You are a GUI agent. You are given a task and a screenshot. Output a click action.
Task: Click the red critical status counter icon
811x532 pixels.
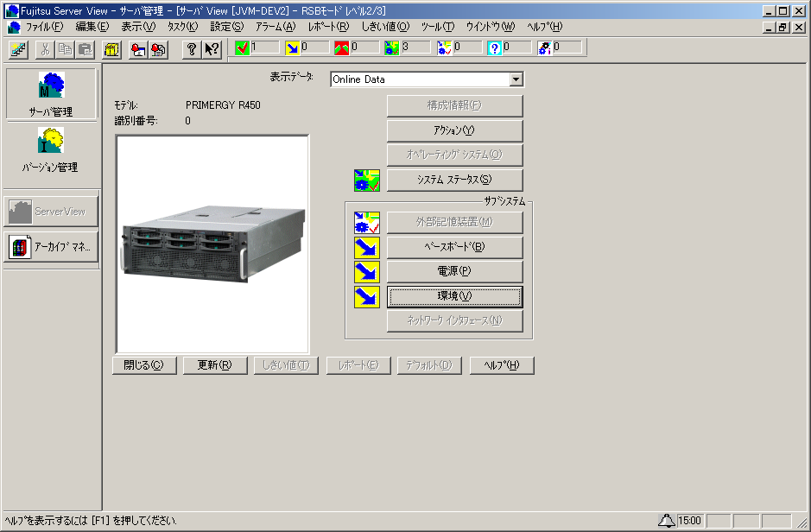pyautogui.click(x=341, y=48)
